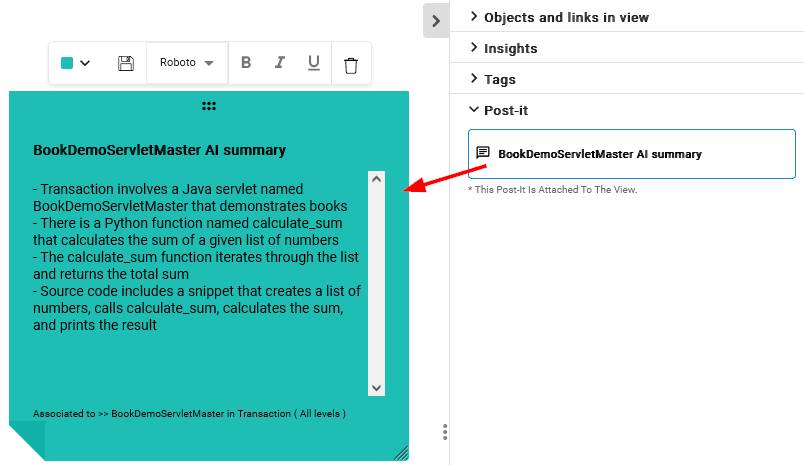This screenshot has width=804, height=465.
Task: Click the drag handle dots atop the note
Action: (209, 106)
